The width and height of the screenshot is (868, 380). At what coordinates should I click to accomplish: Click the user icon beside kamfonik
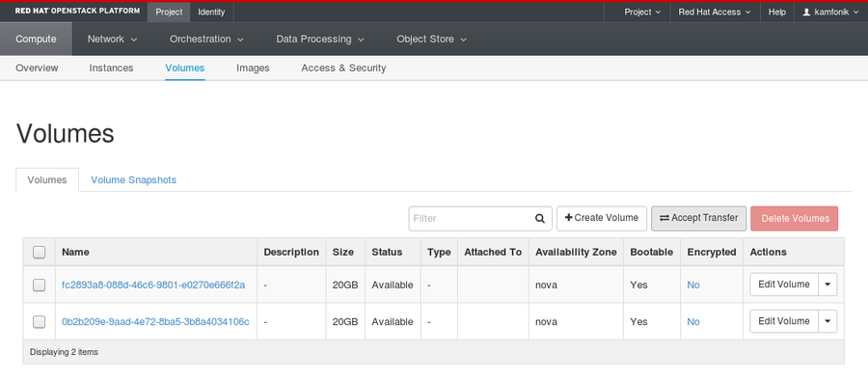pos(806,12)
